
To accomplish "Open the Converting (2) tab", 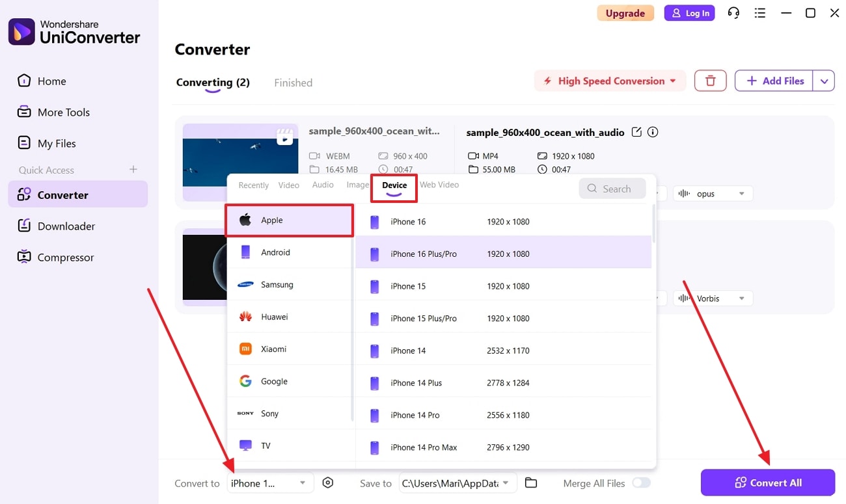I will 213,83.
